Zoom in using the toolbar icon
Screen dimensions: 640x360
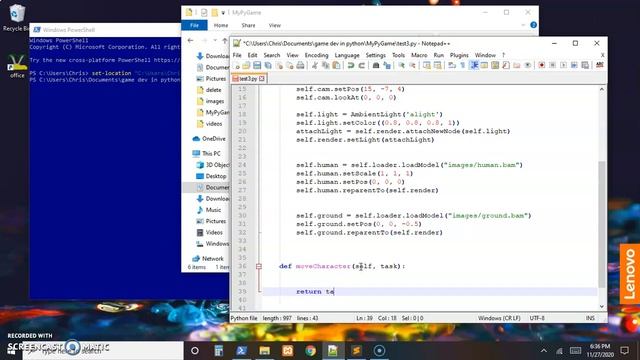click(x=401, y=65)
